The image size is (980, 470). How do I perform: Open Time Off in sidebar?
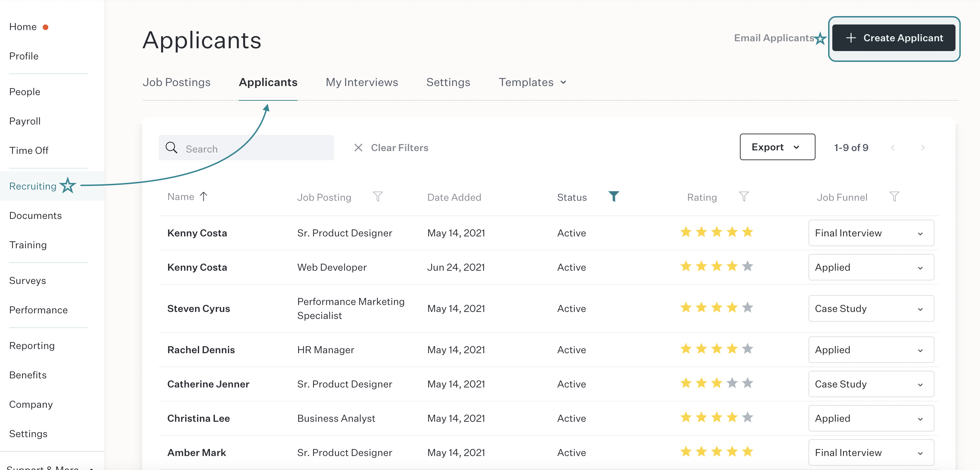29,150
